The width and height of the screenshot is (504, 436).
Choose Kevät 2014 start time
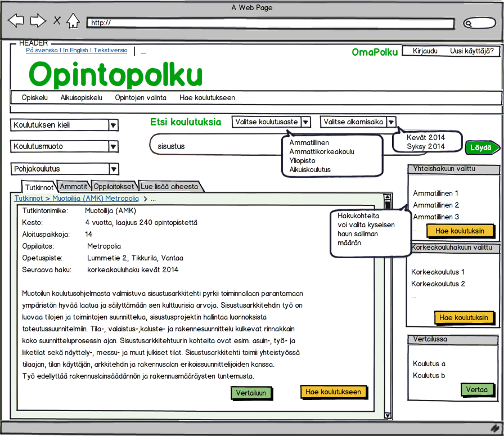pyautogui.click(x=426, y=137)
